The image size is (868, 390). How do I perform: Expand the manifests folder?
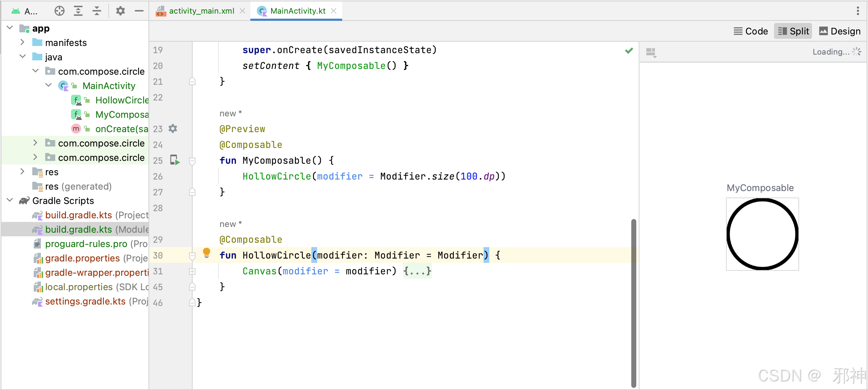click(22, 42)
